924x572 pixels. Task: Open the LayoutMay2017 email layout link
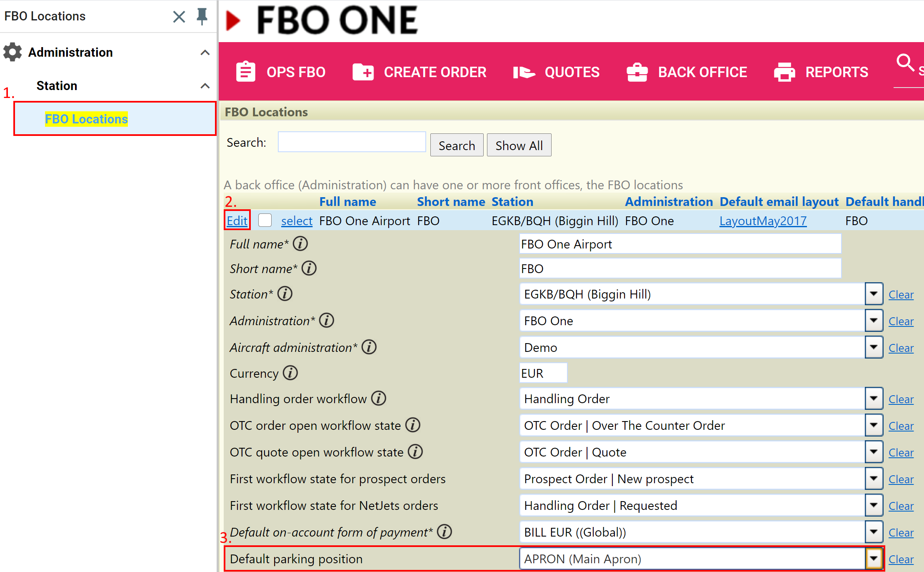(763, 221)
